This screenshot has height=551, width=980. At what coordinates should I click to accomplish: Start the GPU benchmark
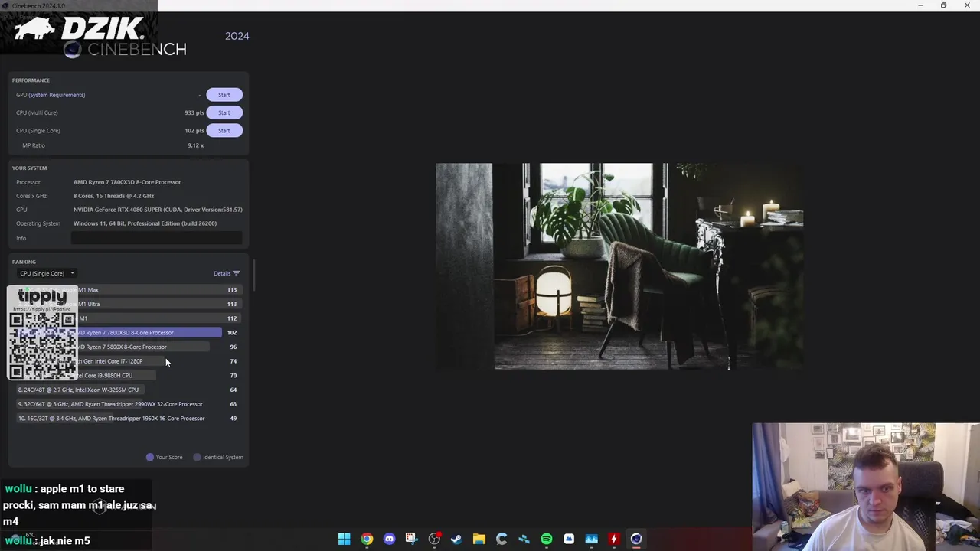[x=224, y=95]
